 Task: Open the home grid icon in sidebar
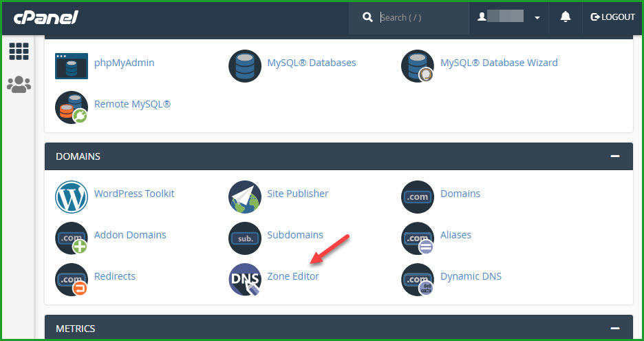(19, 52)
